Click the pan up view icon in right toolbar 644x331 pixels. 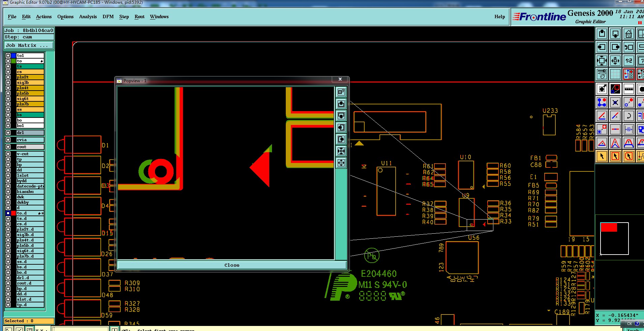[x=602, y=34]
